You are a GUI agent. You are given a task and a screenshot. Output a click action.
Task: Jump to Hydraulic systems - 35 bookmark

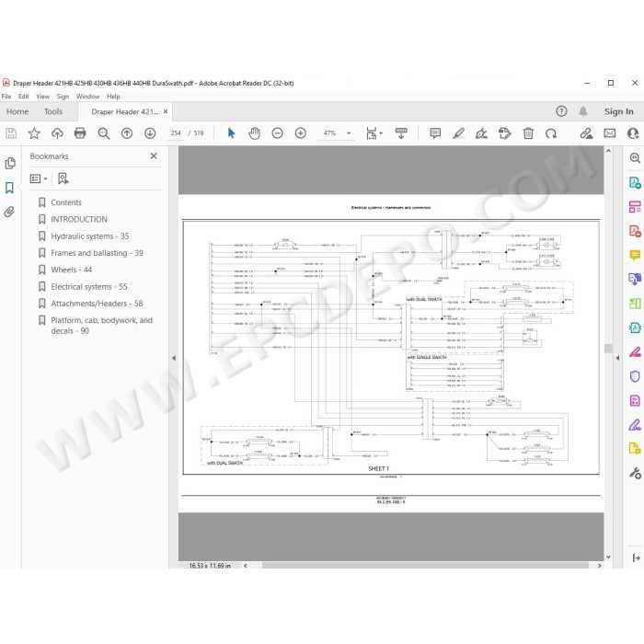coord(90,236)
